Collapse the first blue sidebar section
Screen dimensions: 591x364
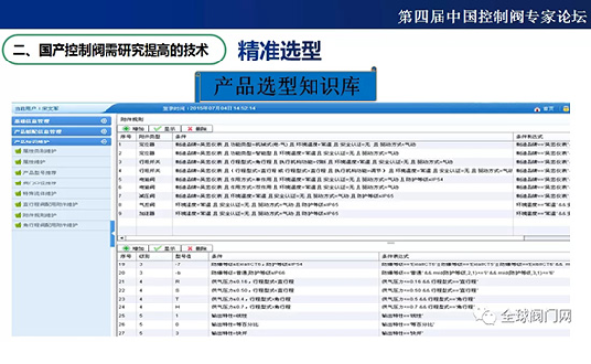104,121
